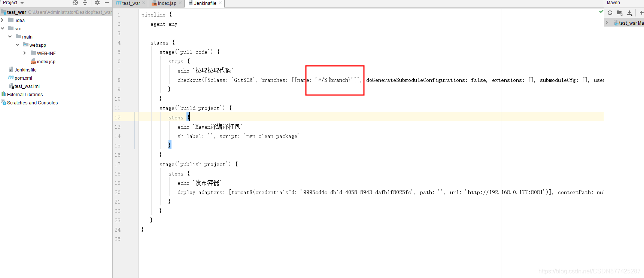Expand the .idea folder arrow

click(x=3, y=20)
